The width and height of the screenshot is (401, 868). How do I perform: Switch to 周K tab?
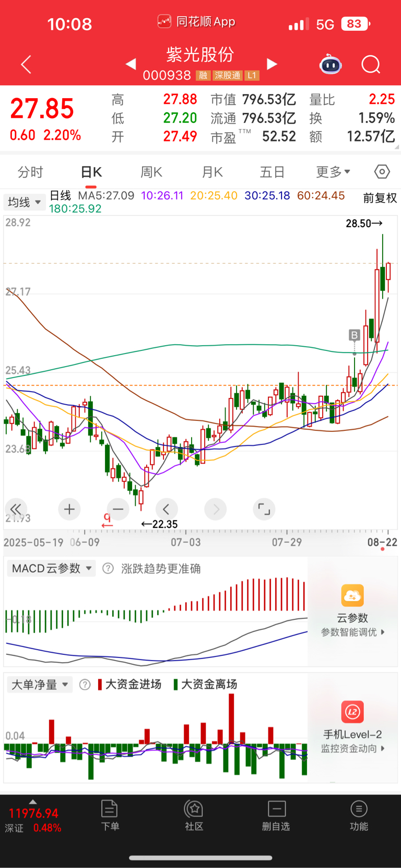pos(151,172)
